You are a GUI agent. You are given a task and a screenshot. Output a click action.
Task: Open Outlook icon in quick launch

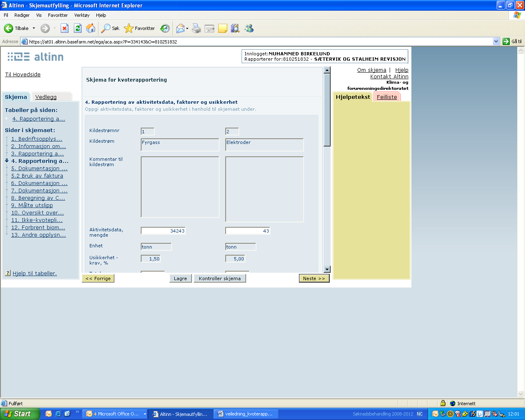49,414
